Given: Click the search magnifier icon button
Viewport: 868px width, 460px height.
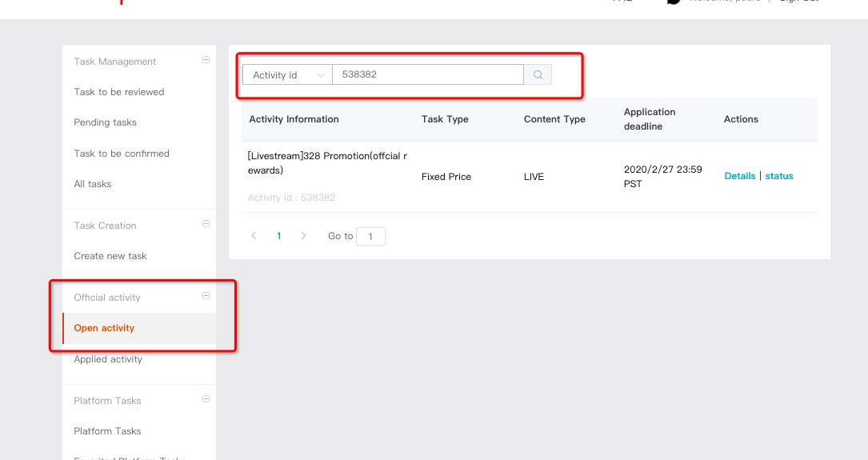Looking at the screenshot, I should pyautogui.click(x=538, y=74).
